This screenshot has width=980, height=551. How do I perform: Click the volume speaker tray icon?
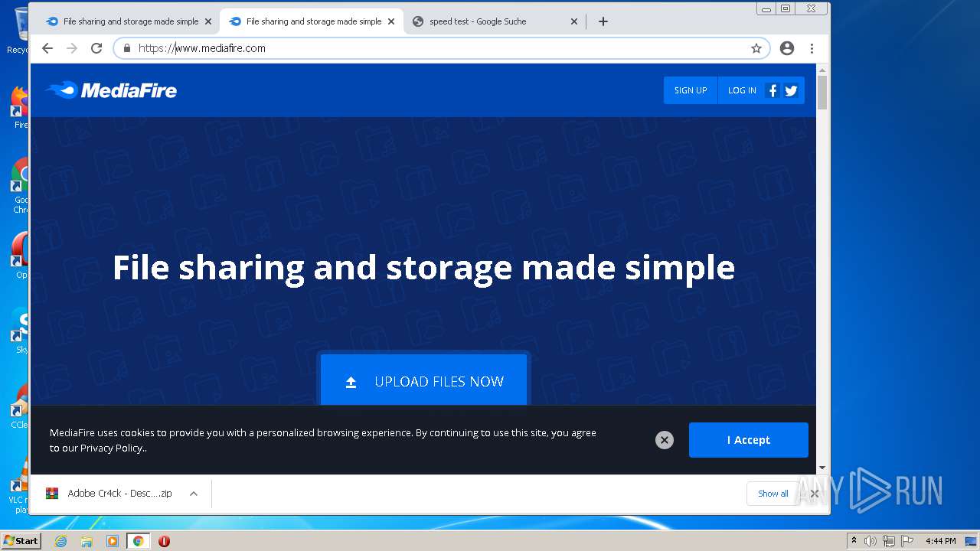coord(871,541)
